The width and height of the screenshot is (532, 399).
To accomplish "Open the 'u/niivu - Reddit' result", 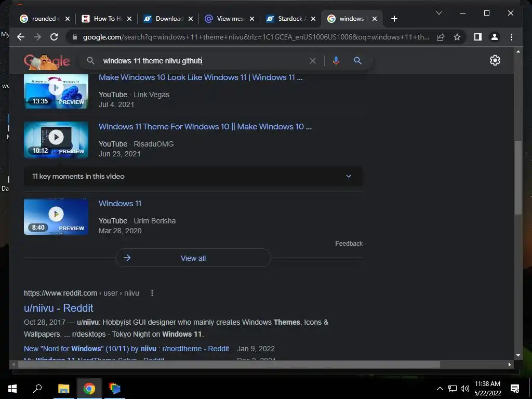I will click(x=58, y=308).
